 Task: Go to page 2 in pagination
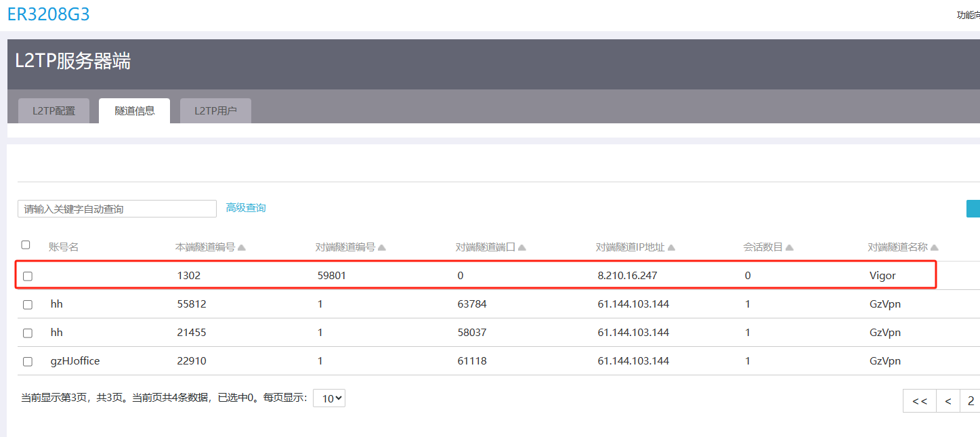(x=971, y=401)
